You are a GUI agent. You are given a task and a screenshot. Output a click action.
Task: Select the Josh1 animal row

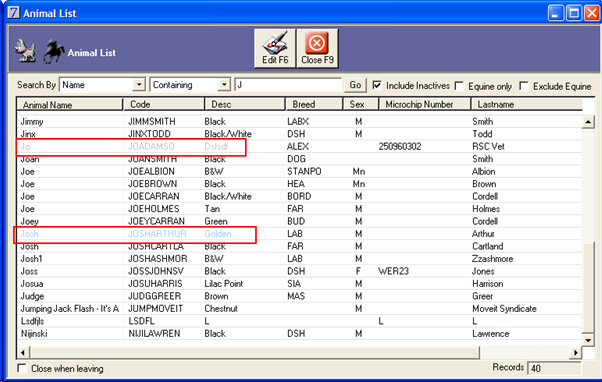[x=299, y=258]
